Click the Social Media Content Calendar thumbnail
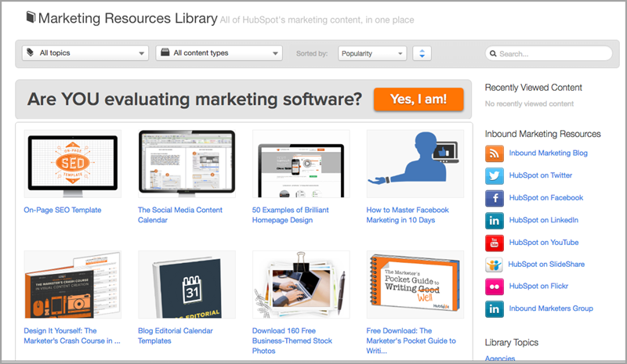627x364 pixels. pyautogui.click(x=187, y=164)
